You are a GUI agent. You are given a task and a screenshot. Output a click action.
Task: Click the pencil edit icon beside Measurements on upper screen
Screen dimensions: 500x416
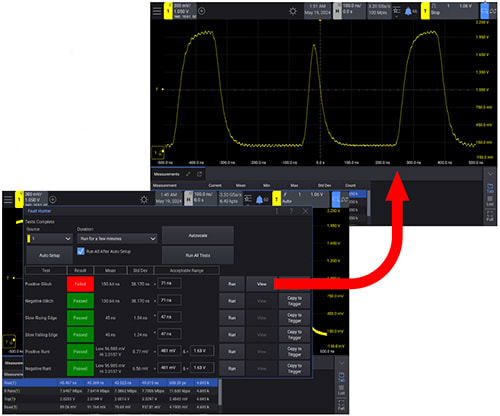[x=188, y=174]
